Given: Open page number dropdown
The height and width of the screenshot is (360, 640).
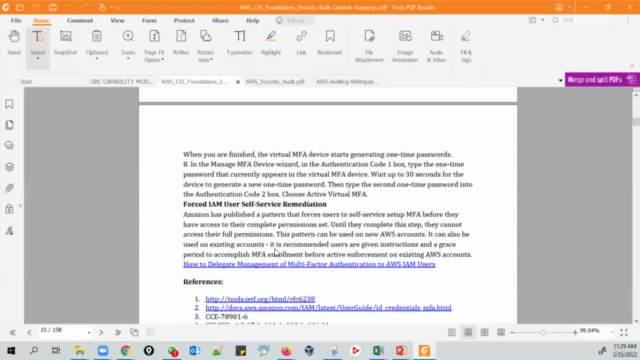Looking at the screenshot, I should 89,333.
